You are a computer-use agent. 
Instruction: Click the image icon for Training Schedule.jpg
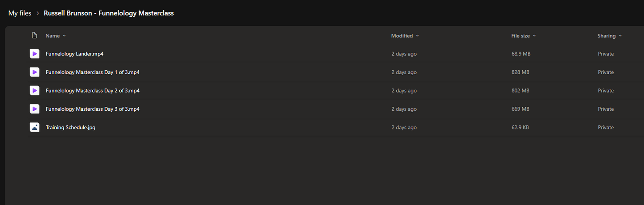34,127
